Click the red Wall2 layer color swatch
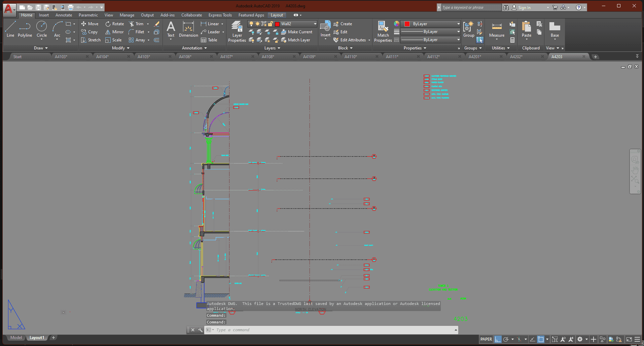This screenshot has width=644, height=346. pyautogui.click(x=277, y=24)
